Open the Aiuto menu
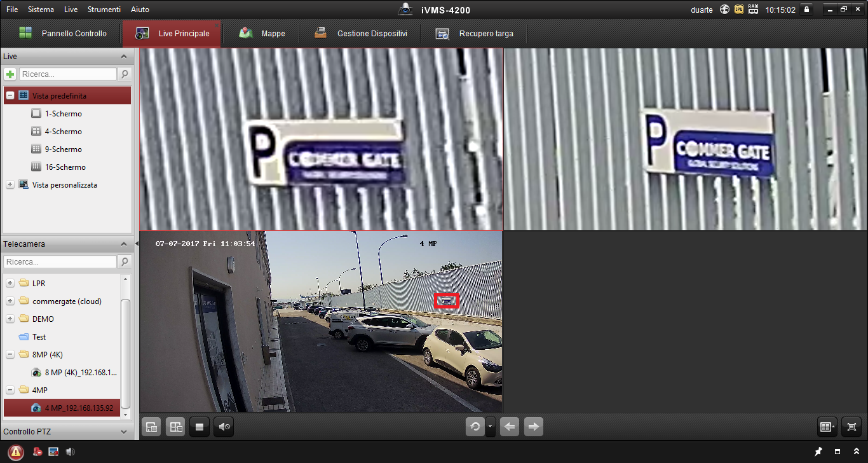The height and width of the screenshot is (463, 868). [140, 10]
